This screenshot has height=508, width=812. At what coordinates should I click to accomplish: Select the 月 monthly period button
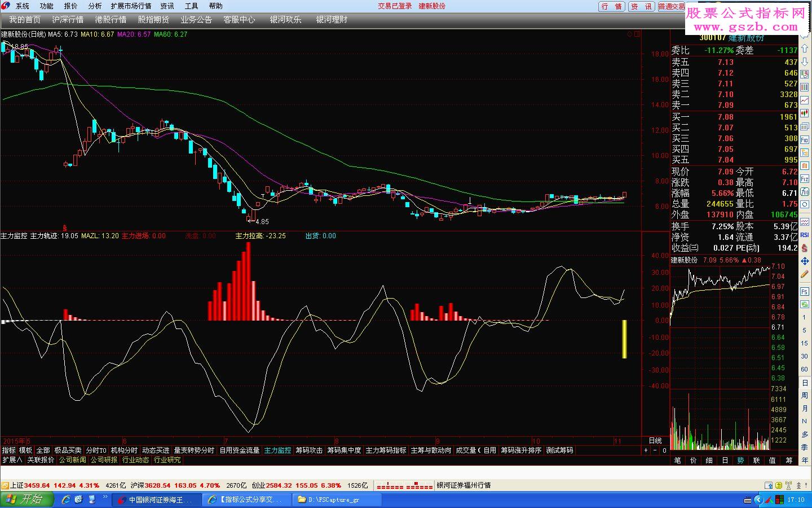click(805, 408)
